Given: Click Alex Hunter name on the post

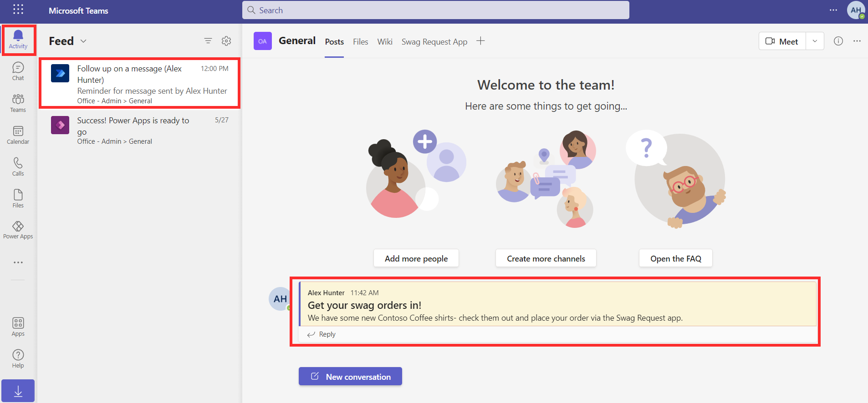Looking at the screenshot, I should point(326,293).
